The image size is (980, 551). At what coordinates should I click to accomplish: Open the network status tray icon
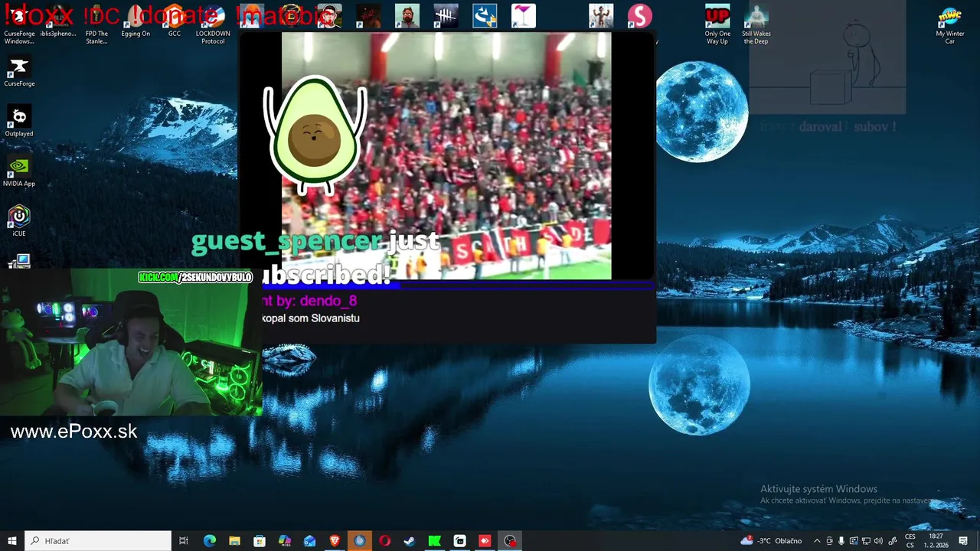tap(866, 541)
